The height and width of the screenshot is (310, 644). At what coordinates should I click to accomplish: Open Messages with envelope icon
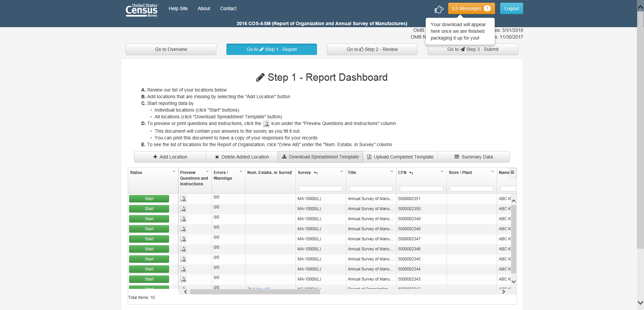[471, 9]
